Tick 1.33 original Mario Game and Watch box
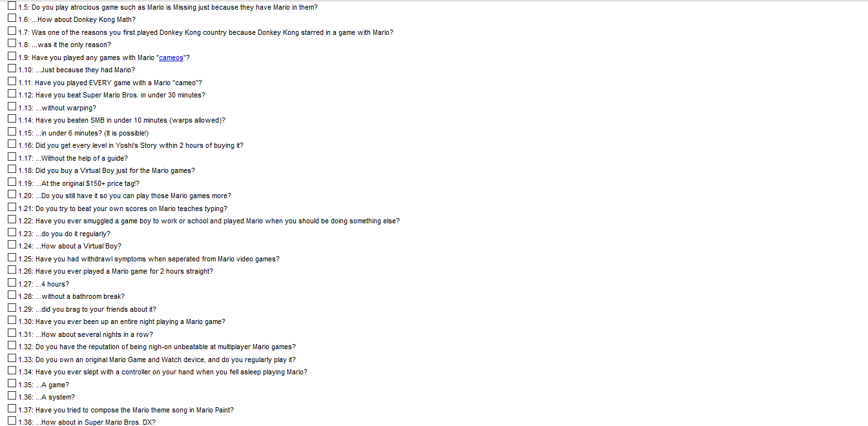This screenshot has width=868, height=426. point(12,359)
